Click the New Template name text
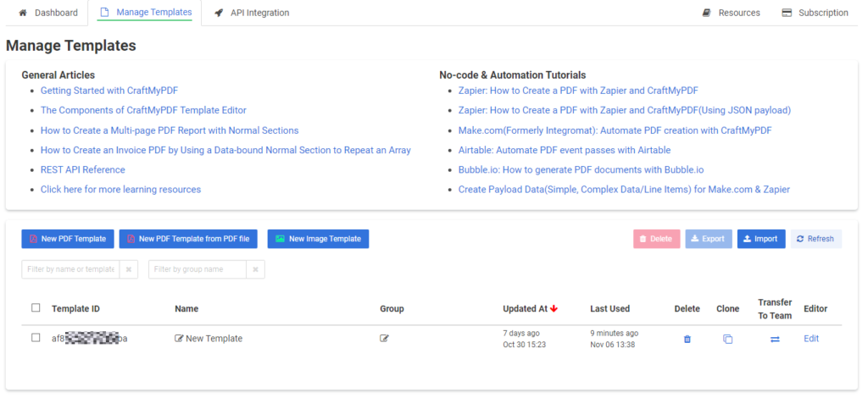868x398 pixels. pyautogui.click(x=214, y=339)
